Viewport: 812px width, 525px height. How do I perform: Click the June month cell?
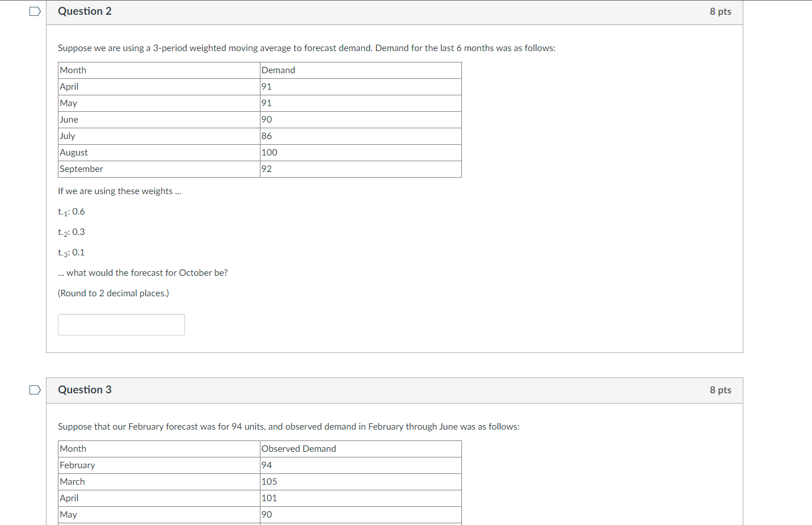coord(159,120)
